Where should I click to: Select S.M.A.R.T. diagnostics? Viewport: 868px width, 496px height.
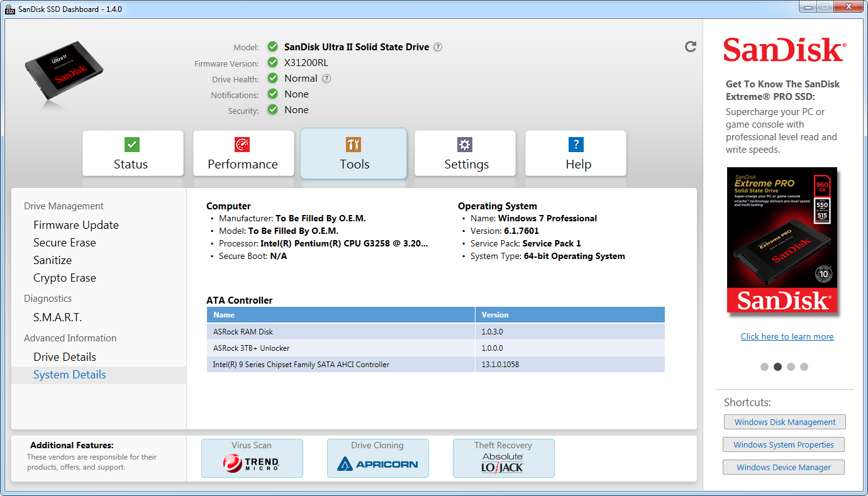(x=58, y=317)
